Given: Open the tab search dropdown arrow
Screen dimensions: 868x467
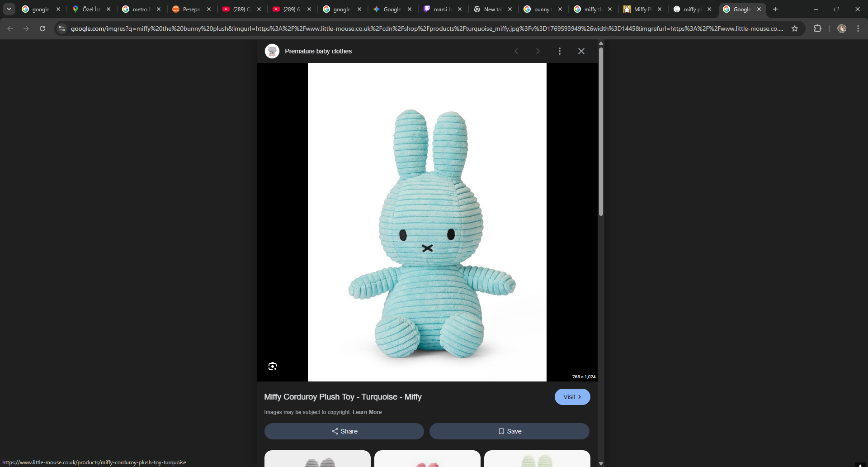Looking at the screenshot, I should 9,9.
